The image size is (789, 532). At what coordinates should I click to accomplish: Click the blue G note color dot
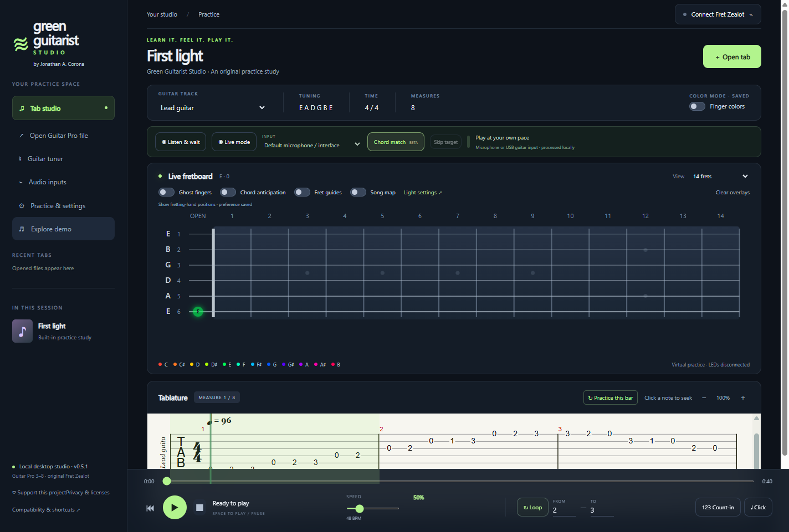point(269,364)
